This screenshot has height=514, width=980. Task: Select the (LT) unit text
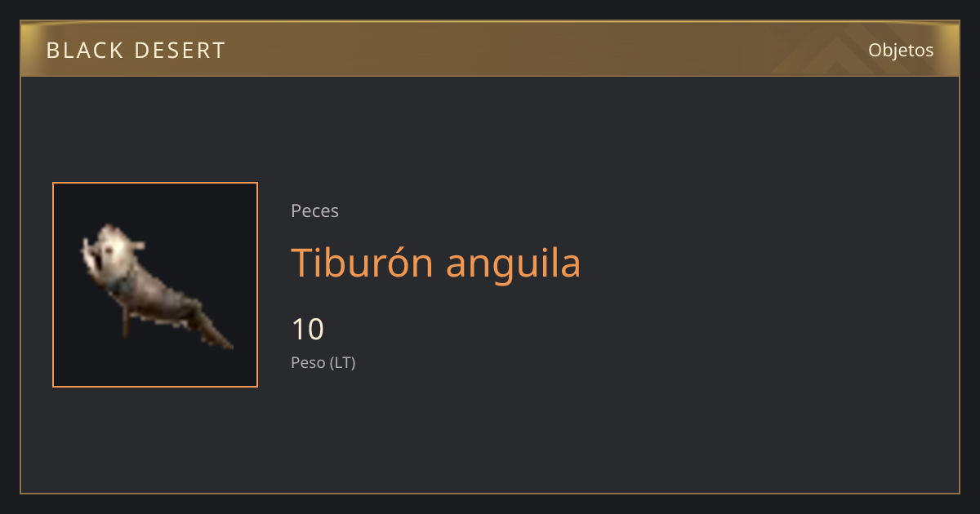tap(342, 363)
